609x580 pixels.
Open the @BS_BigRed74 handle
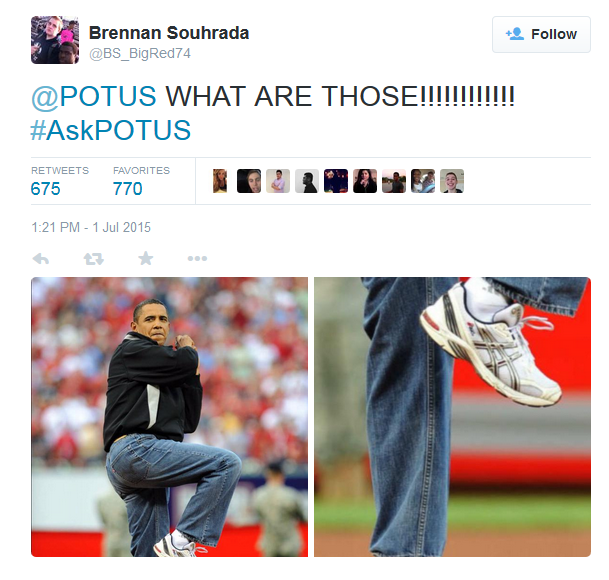pos(140,53)
